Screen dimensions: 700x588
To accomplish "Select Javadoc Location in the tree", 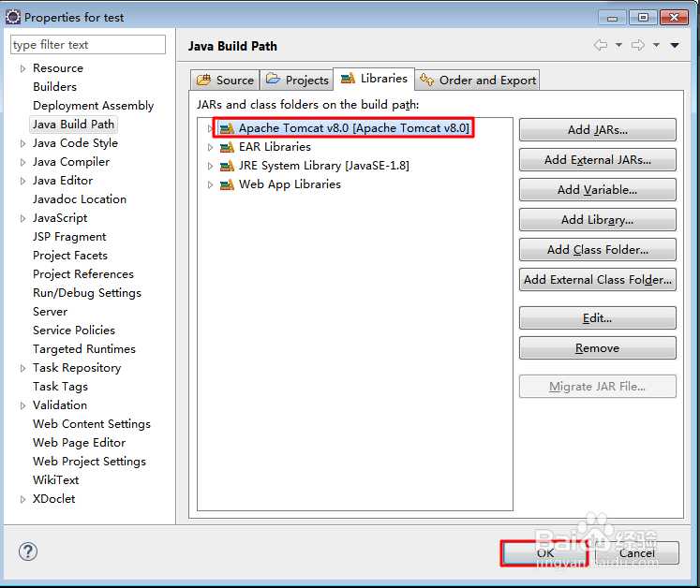I will (x=80, y=199).
